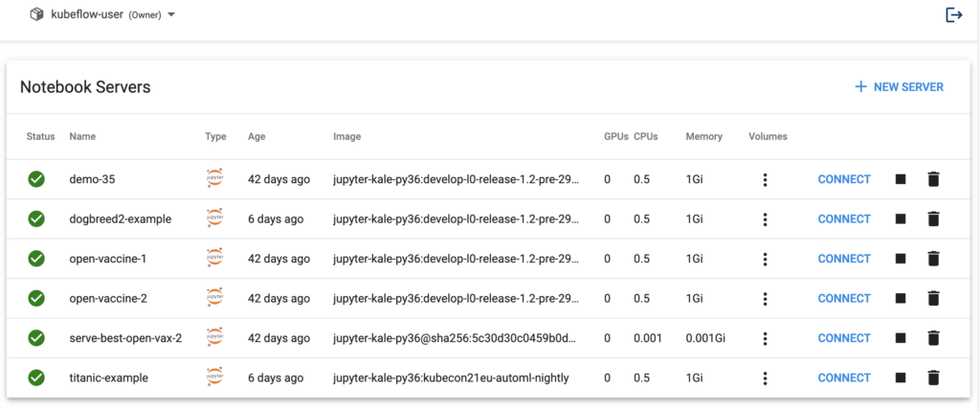Delete the demo-35 notebook server
This screenshot has width=980, height=412.
click(934, 179)
